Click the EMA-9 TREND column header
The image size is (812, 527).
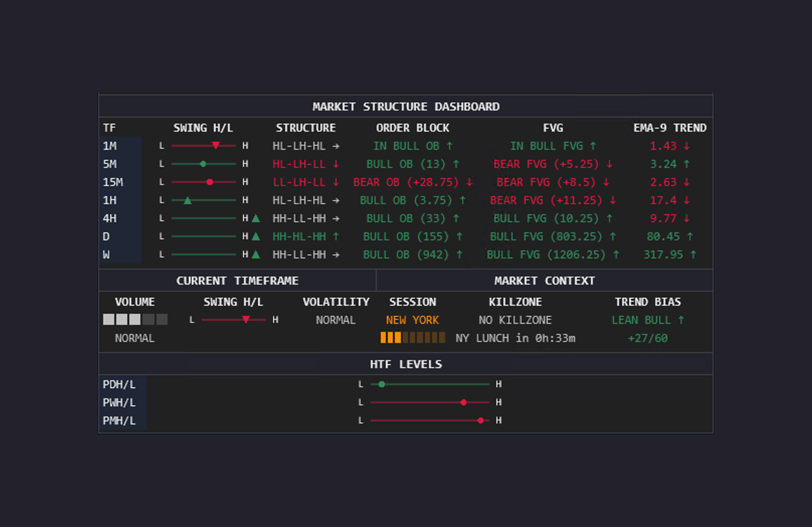[670, 128]
